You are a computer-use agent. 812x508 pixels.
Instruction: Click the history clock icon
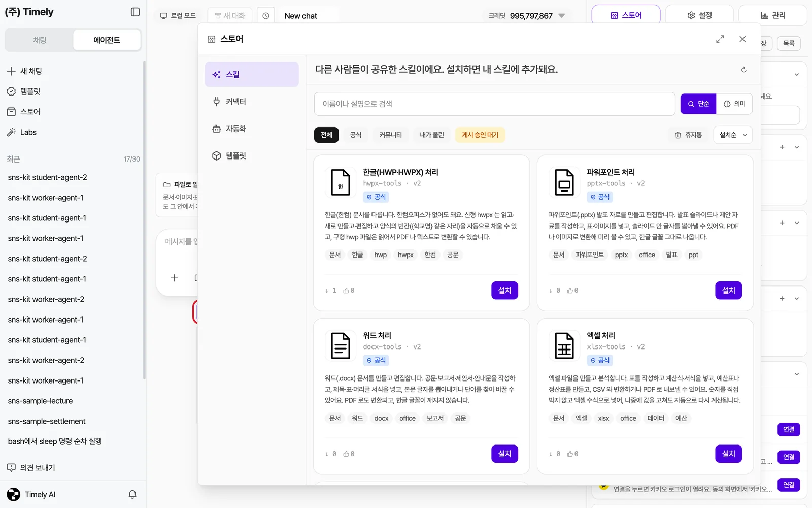click(x=266, y=16)
